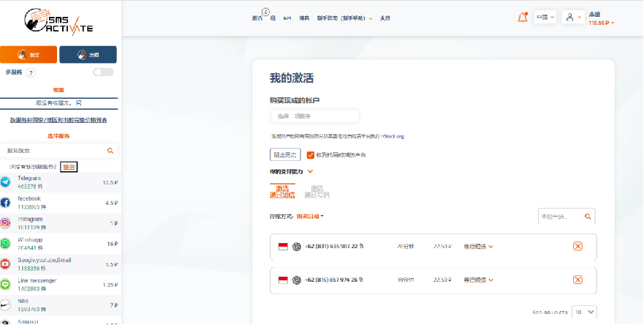Open the items-per-page dropdown showing 10
This screenshot has width=644, height=325.
point(584,311)
